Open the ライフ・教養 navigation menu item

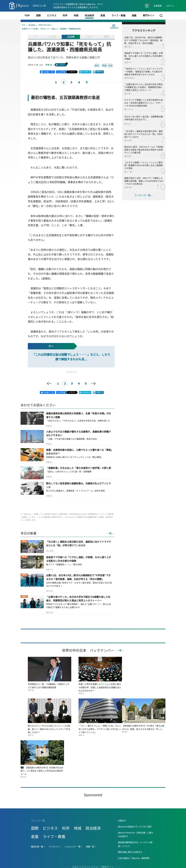tap(118, 15)
